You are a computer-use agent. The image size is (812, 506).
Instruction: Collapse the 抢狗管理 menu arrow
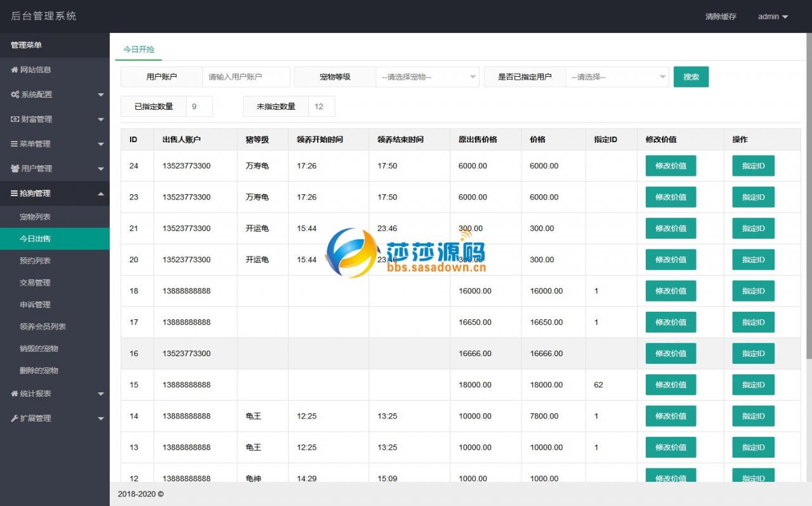[x=101, y=193]
